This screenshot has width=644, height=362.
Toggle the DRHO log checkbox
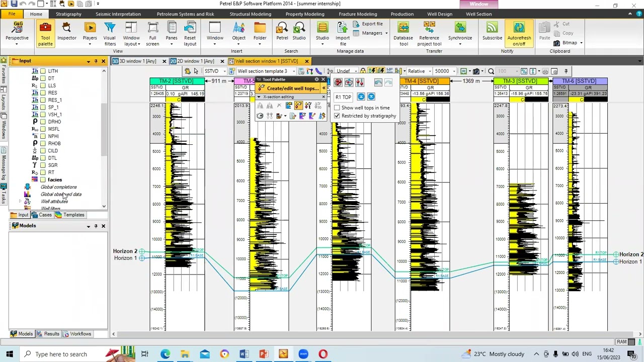pos(43,122)
